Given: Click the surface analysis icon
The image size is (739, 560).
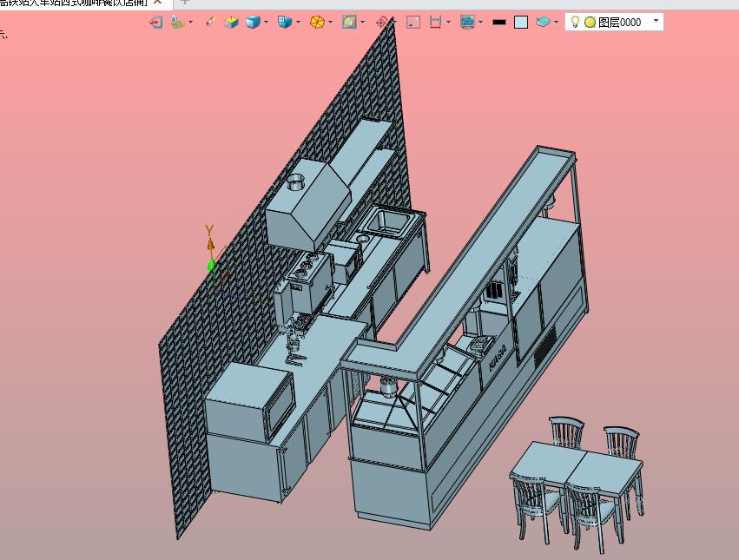Looking at the screenshot, I should click(177, 22).
